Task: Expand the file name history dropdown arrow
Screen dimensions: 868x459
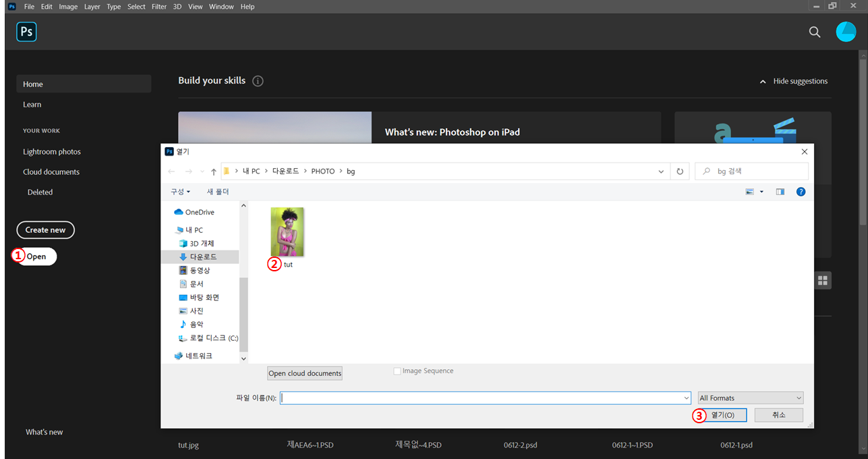Action: click(686, 398)
